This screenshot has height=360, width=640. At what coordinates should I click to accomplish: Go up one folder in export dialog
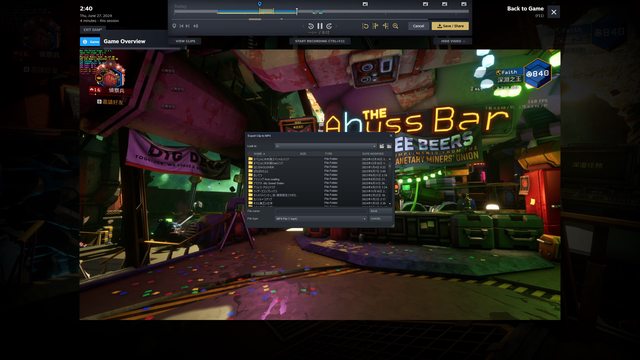point(382,146)
